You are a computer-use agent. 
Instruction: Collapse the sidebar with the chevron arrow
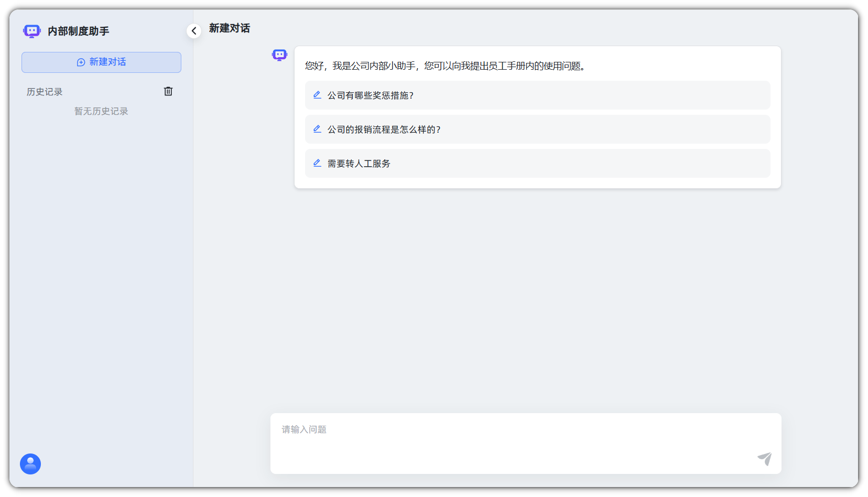tap(194, 31)
